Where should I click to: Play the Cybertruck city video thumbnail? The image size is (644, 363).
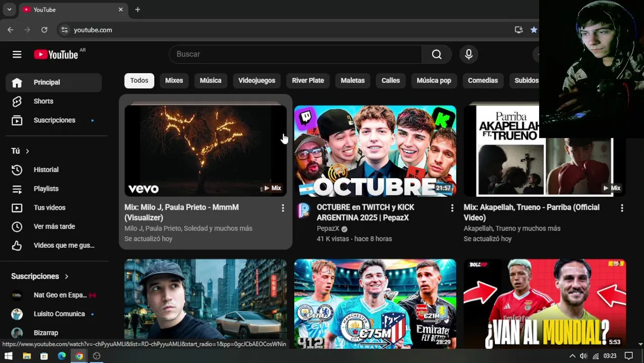[x=206, y=304]
